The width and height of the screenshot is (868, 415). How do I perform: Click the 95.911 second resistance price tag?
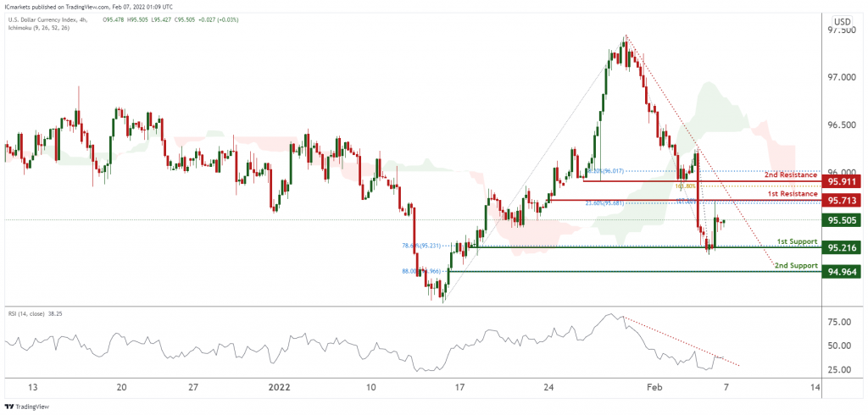(842, 181)
